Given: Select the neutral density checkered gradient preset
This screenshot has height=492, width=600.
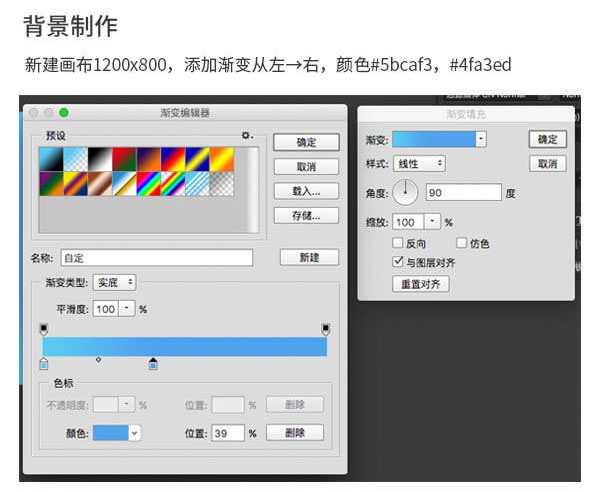Looking at the screenshot, I should point(222,184).
